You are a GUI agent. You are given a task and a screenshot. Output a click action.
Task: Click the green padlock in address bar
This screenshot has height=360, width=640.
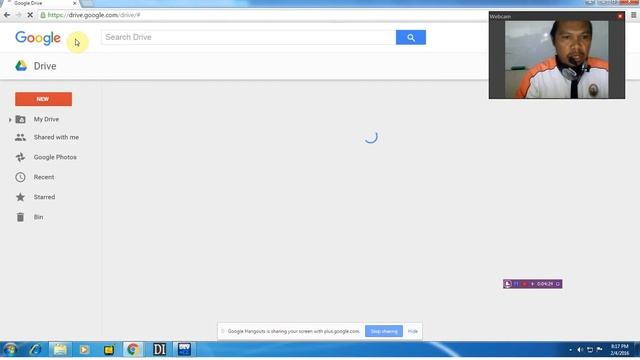(43, 15)
